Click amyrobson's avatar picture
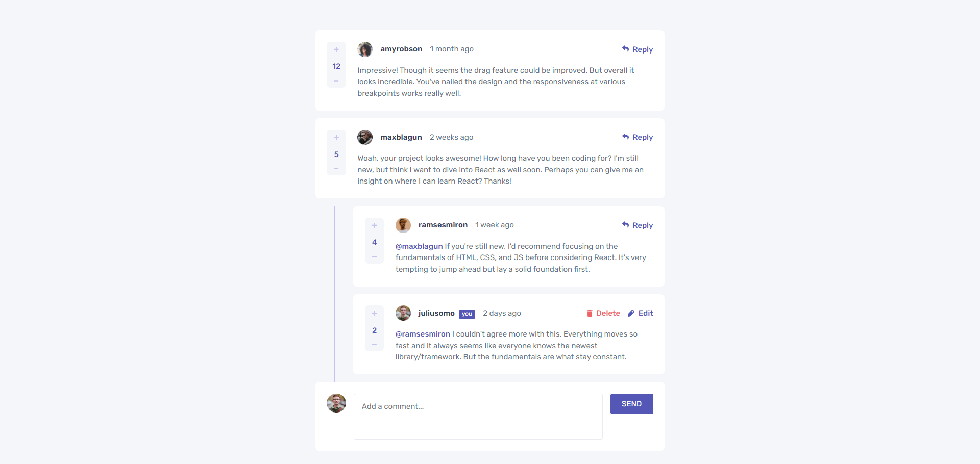 (365, 49)
